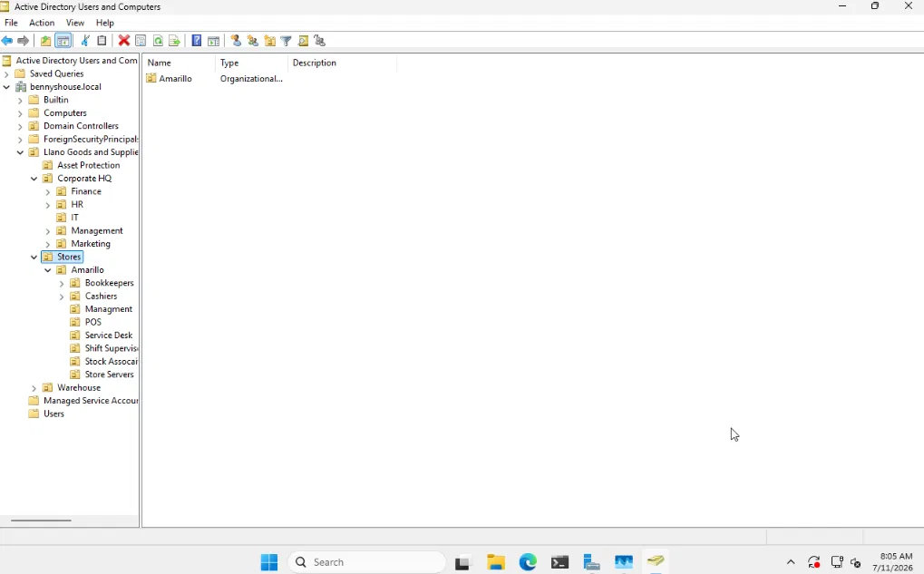The width and height of the screenshot is (924, 574).
Task: Click the green Refresh toolbar icon
Action: (x=158, y=41)
